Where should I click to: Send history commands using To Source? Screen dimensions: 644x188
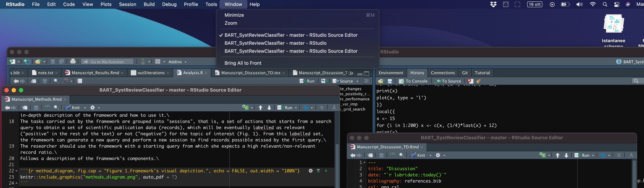point(448,81)
